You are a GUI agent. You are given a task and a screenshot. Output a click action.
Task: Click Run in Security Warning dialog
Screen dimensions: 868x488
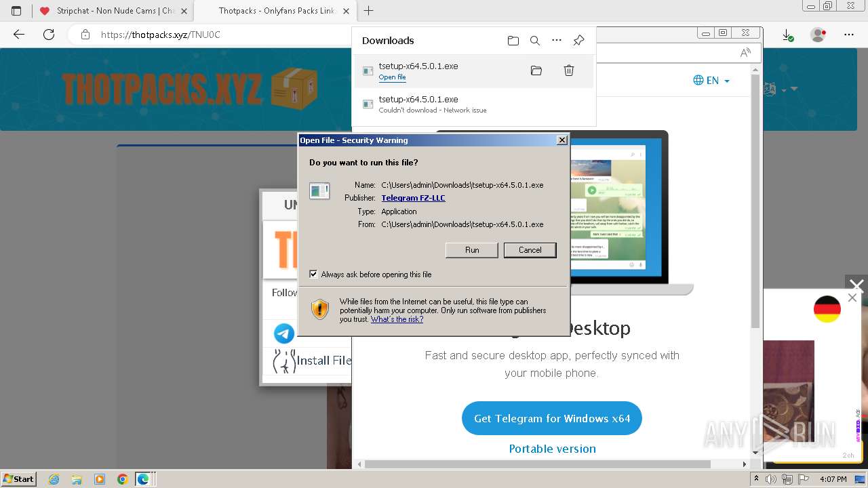[472, 250]
